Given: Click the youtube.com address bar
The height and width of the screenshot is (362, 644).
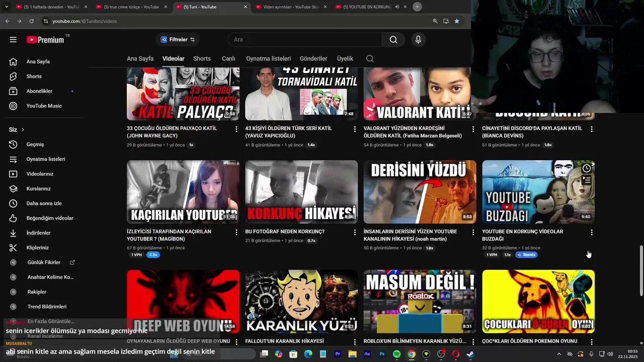Looking at the screenshot, I should [236, 21].
